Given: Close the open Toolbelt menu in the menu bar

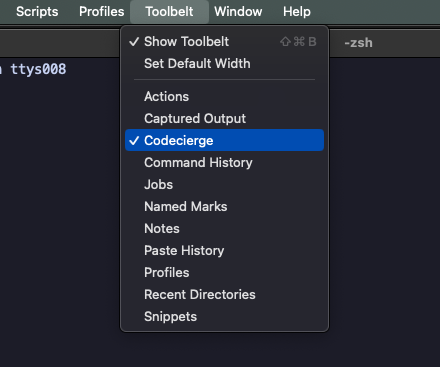Looking at the screenshot, I should [169, 12].
